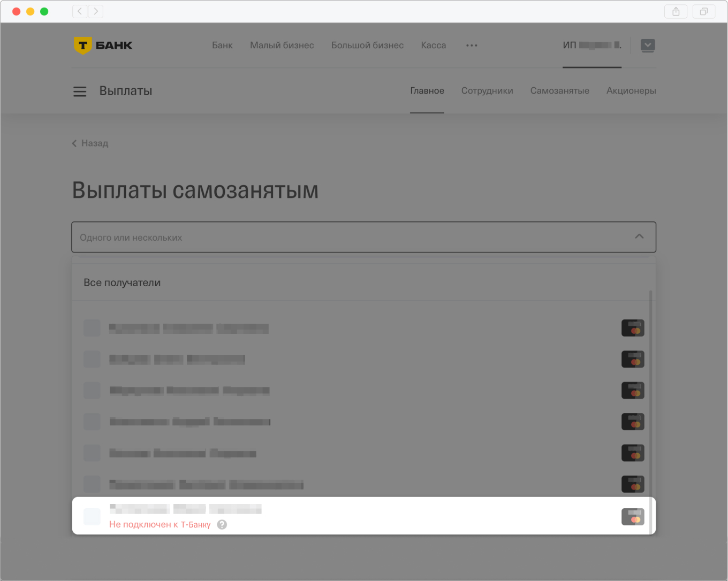Click the '...' overflow menu in top navigation
The image size is (728, 581).
(x=472, y=45)
